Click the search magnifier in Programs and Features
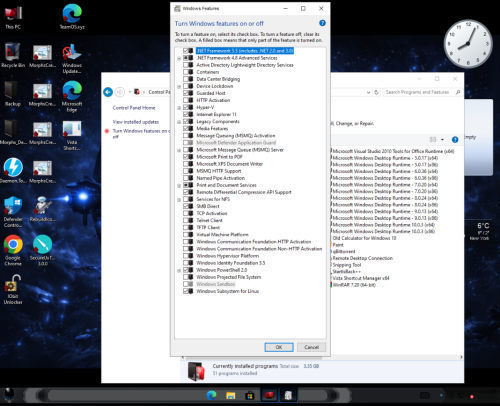Viewport: 500px width, 406px height. click(x=458, y=92)
